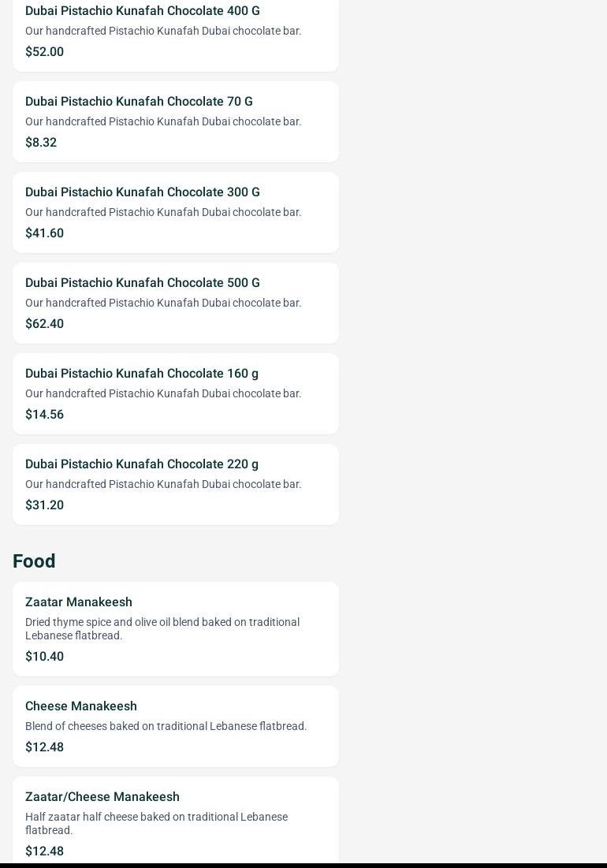Click the $52.00 price
The image size is (607, 868).
pyautogui.click(x=44, y=52)
